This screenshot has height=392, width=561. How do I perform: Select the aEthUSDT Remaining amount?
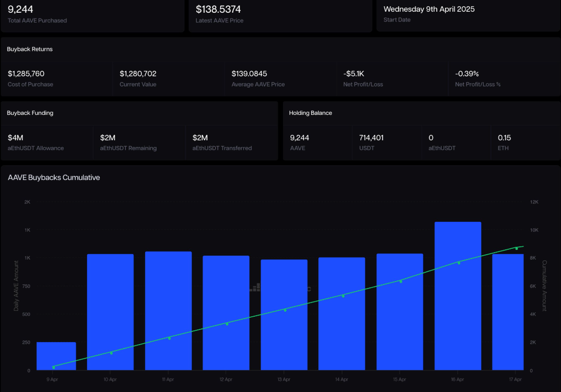[x=108, y=138]
